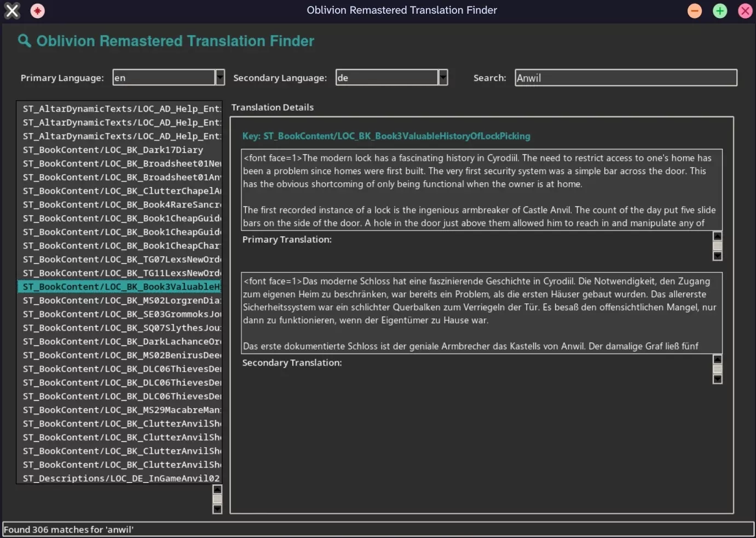Click the red pin icon beside the X icon
Image resolution: width=756 pixels, height=538 pixels.
(x=37, y=10)
